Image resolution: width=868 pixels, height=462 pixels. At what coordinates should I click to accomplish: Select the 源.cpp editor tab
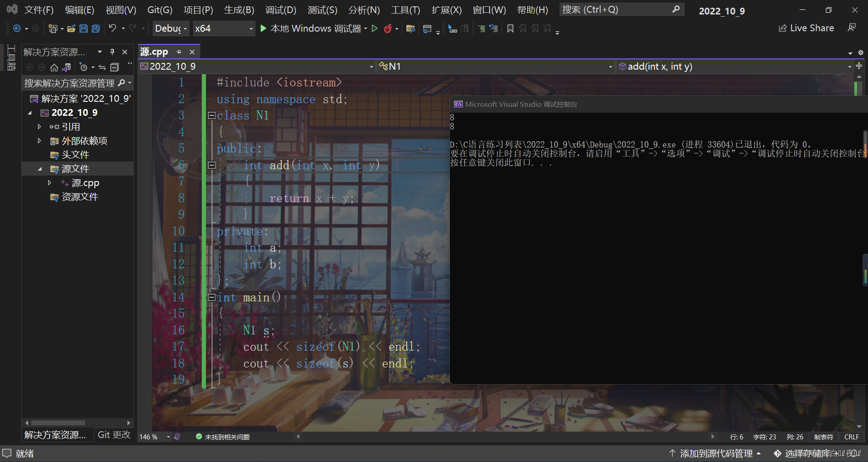pyautogui.click(x=154, y=52)
